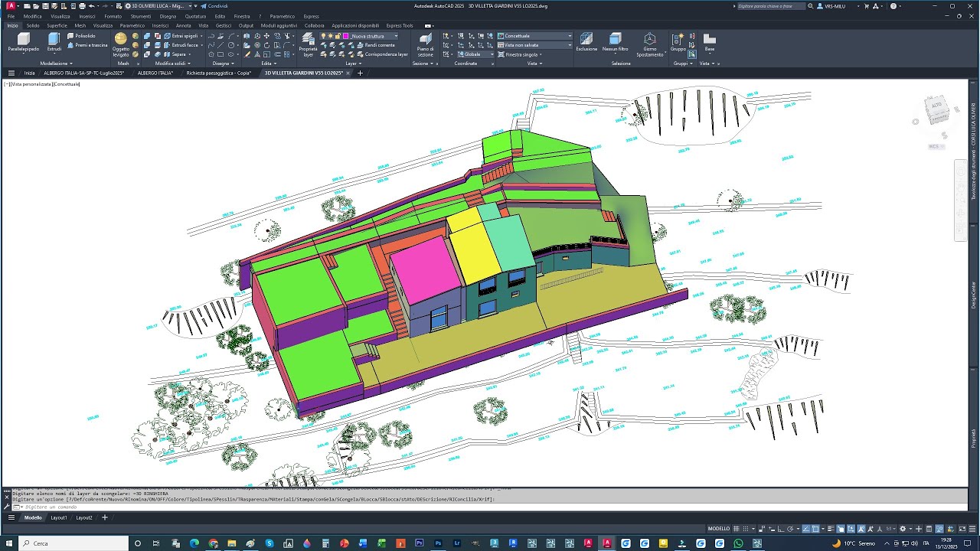The image size is (980, 551).
Task: Open the Strumenti menu
Action: (140, 16)
